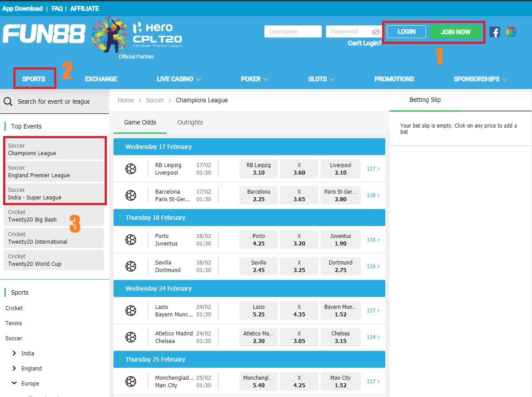Viewport: 532px width, 397px height.
Task: Click soccer ball icon for RB Leipzig match
Action: click(x=131, y=169)
